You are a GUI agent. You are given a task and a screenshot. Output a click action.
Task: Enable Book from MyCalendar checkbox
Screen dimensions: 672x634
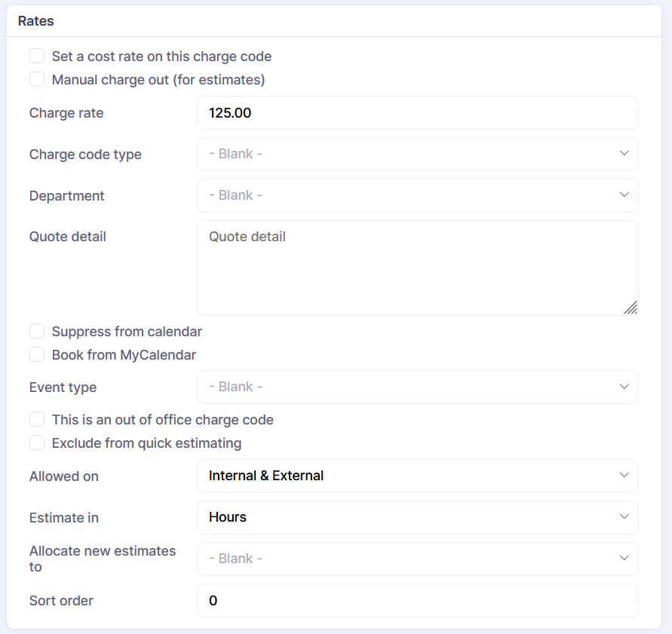tap(37, 355)
